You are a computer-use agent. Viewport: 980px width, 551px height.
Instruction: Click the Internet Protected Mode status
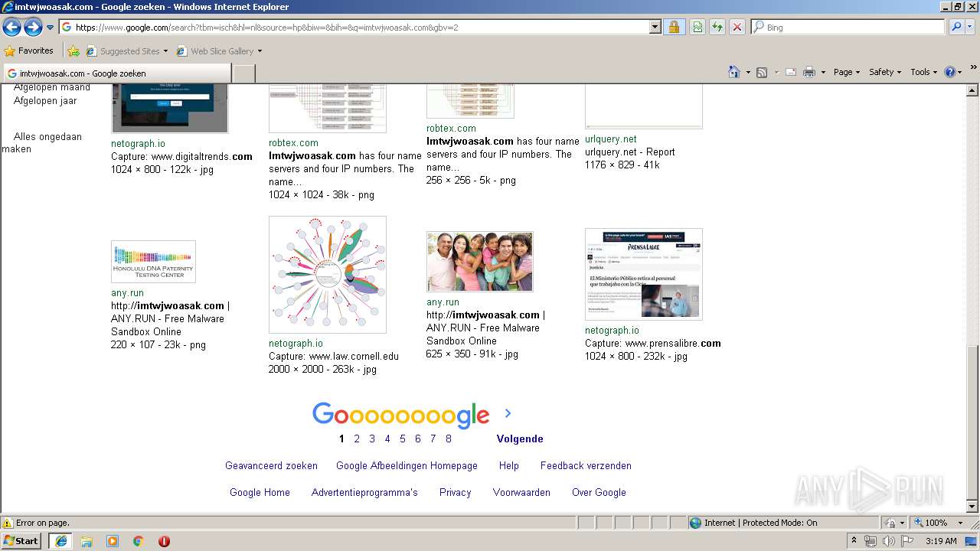pyautogui.click(x=753, y=523)
